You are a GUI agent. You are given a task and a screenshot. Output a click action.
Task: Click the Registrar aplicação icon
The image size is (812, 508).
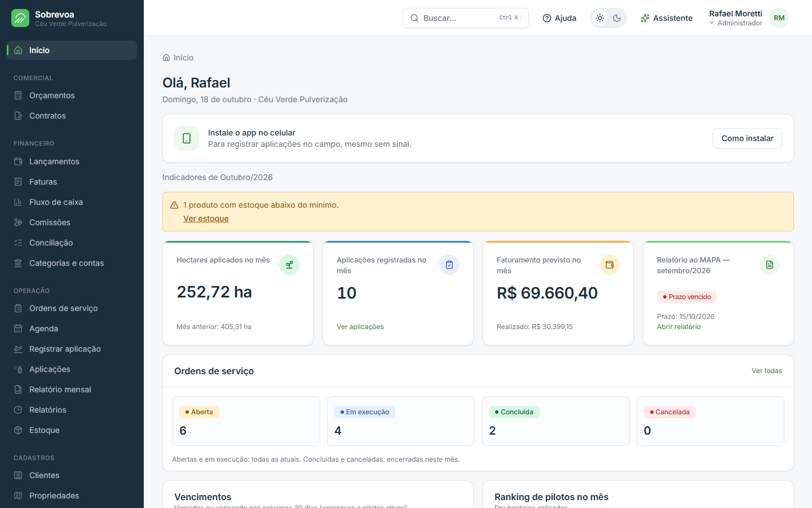tap(18, 349)
